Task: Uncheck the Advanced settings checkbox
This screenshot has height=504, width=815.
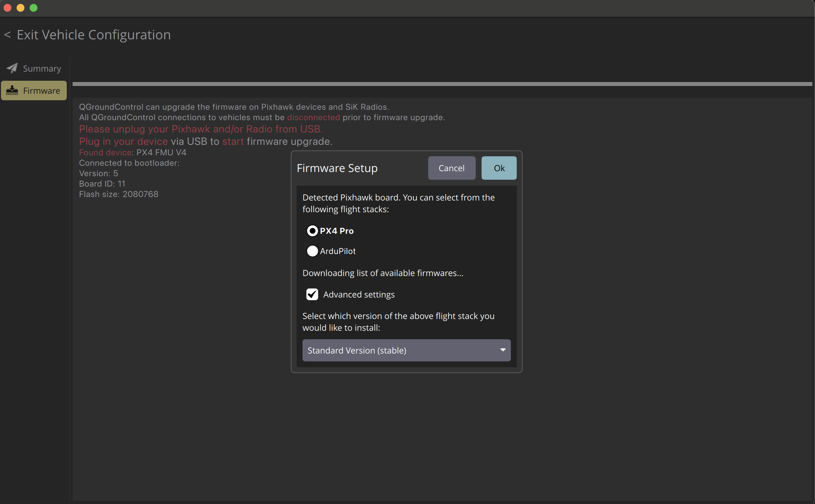Action: [x=312, y=294]
